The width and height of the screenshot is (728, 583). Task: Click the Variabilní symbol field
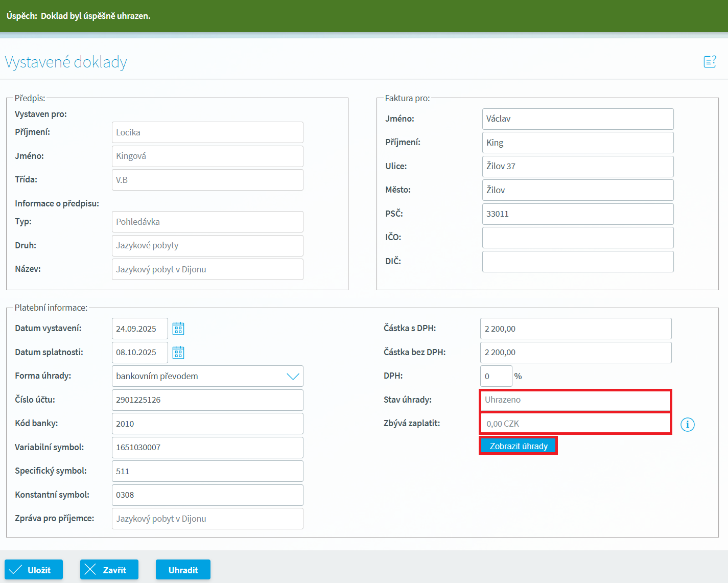coord(207,448)
